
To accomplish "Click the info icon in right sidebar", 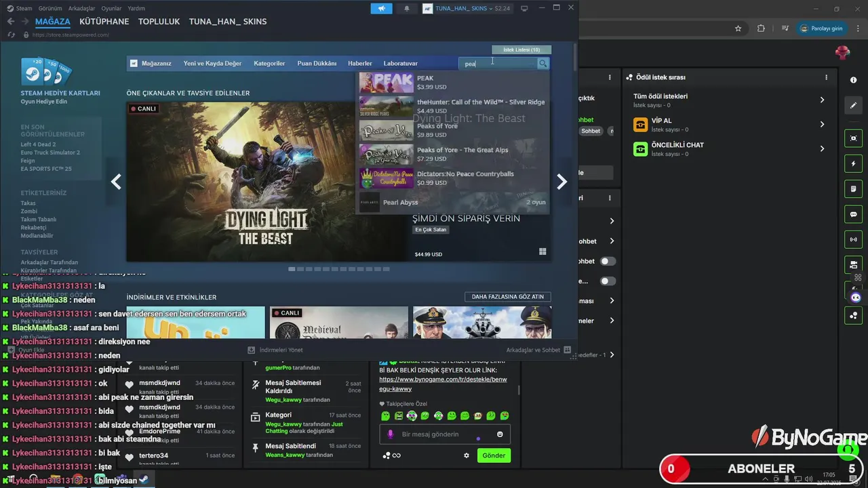I will click(853, 80).
